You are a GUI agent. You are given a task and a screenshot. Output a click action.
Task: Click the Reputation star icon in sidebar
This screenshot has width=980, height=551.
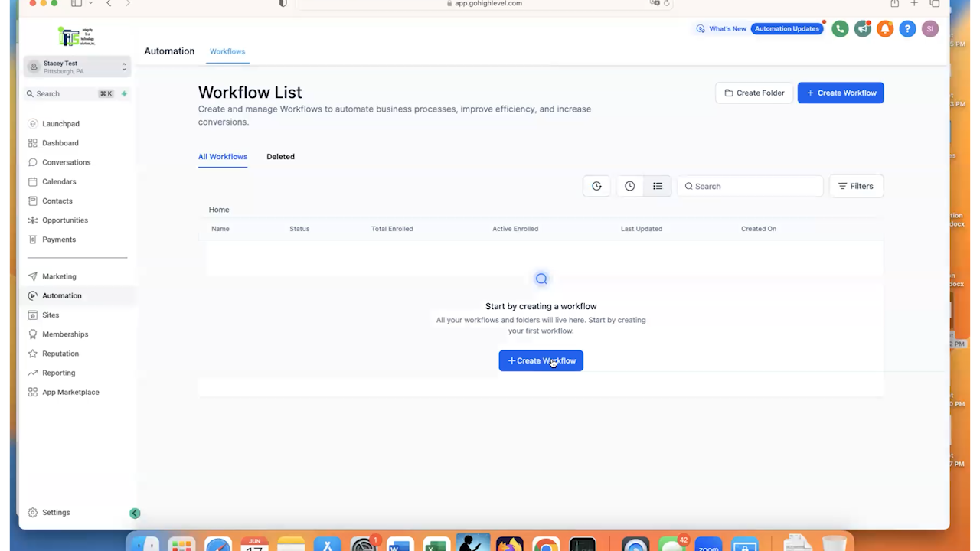33,353
